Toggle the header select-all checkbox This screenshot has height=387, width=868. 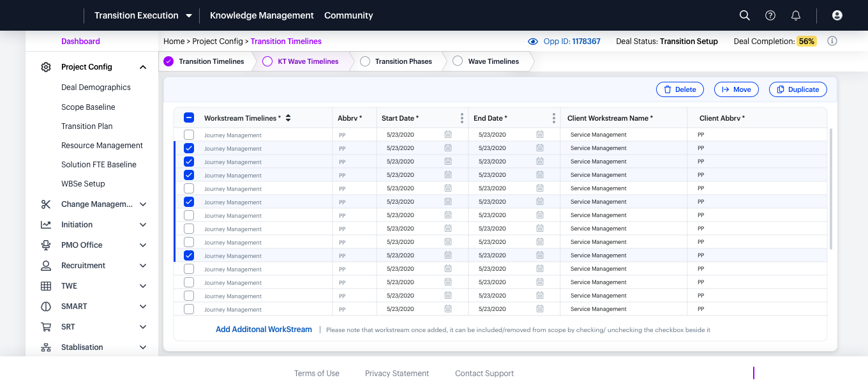189,118
